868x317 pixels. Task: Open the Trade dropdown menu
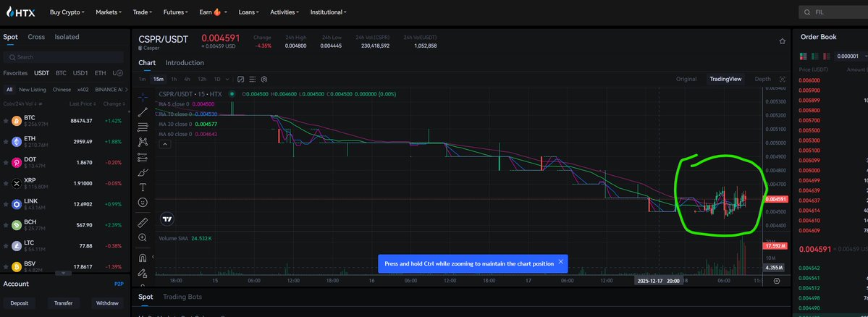point(144,12)
